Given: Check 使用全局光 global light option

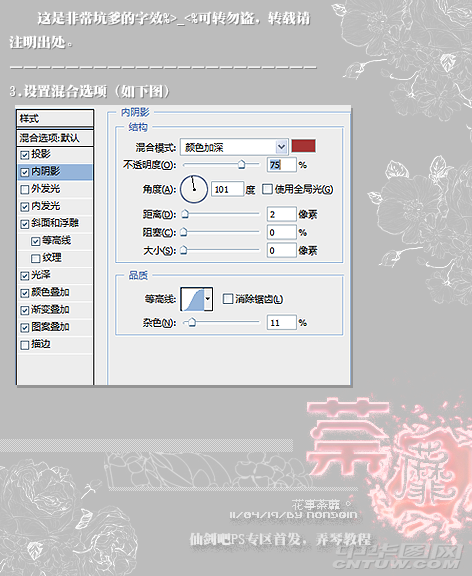Looking at the screenshot, I should click(x=267, y=189).
